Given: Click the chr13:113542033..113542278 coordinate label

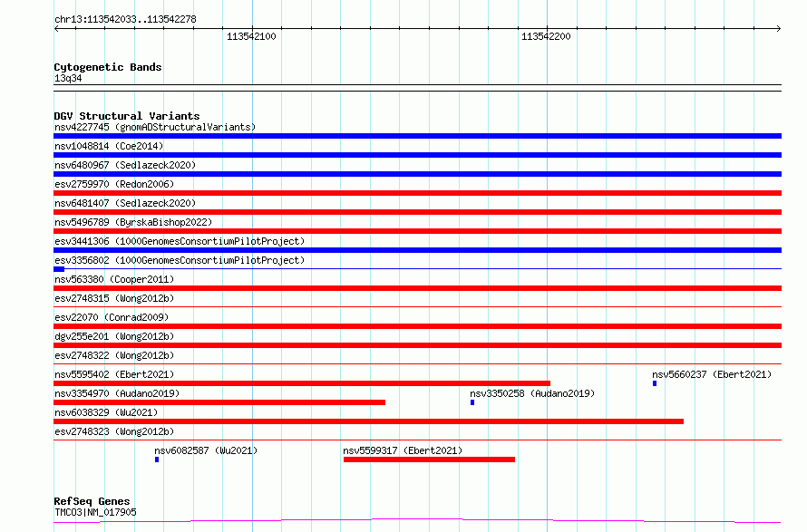Looking at the screenshot, I should coord(125,20).
